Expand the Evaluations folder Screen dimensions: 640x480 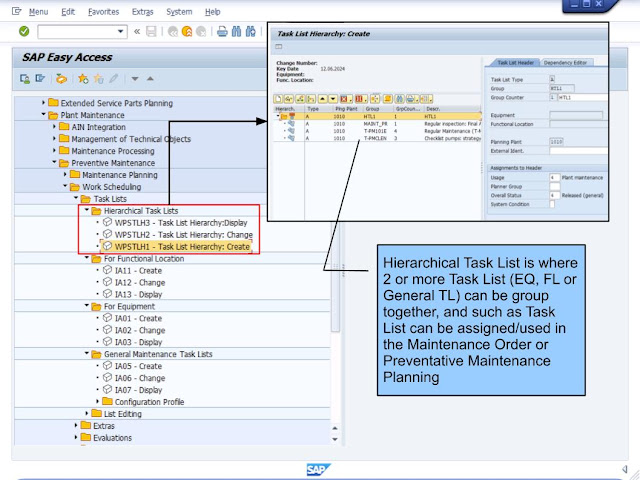click(x=76, y=437)
